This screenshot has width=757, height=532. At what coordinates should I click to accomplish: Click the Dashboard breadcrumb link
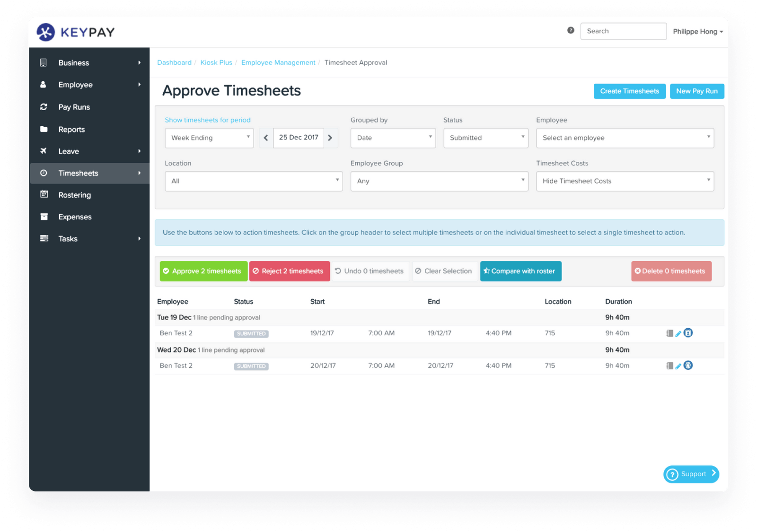tap(174, 62)
